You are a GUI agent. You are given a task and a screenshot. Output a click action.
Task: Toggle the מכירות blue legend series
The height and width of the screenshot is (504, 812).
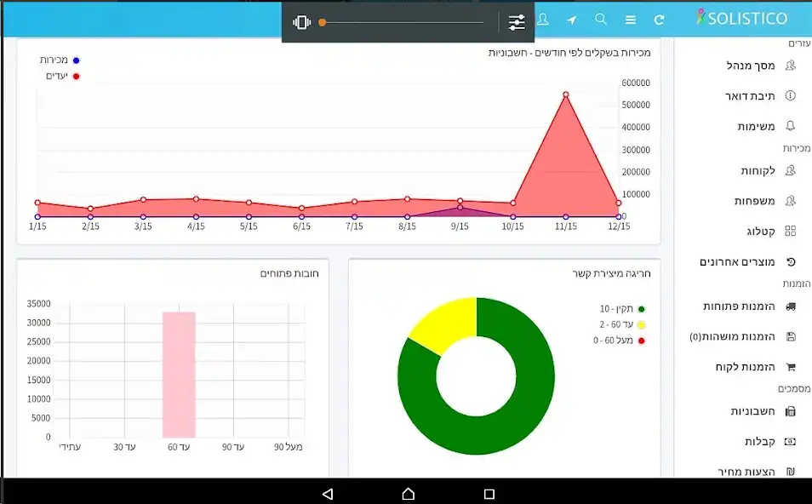(x=58, y=60)
